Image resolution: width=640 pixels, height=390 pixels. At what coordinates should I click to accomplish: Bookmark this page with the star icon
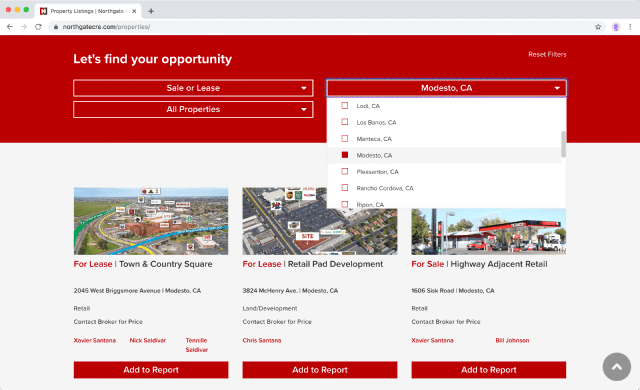tap(598, 27)
